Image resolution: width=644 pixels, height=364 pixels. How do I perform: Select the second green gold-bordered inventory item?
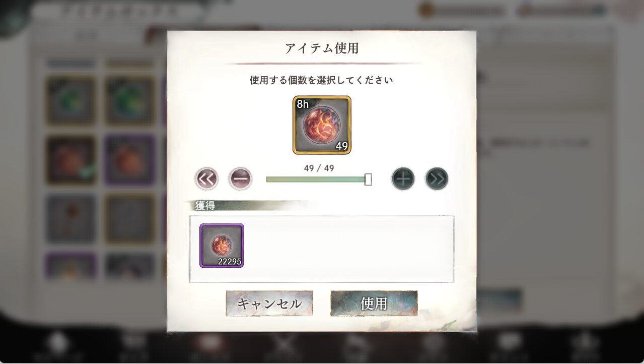click(129, 100)
